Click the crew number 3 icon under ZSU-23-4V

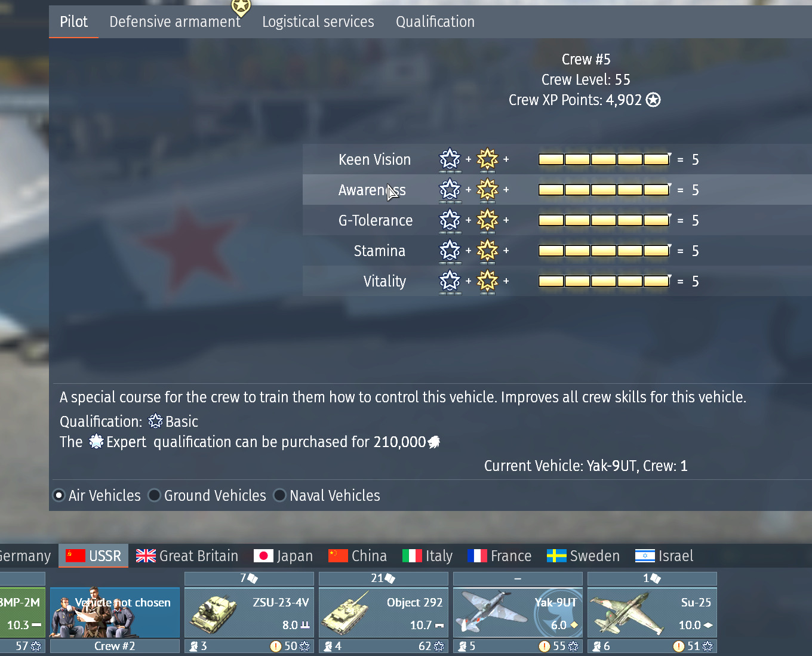pyautogui.click(x=194, y=646)
